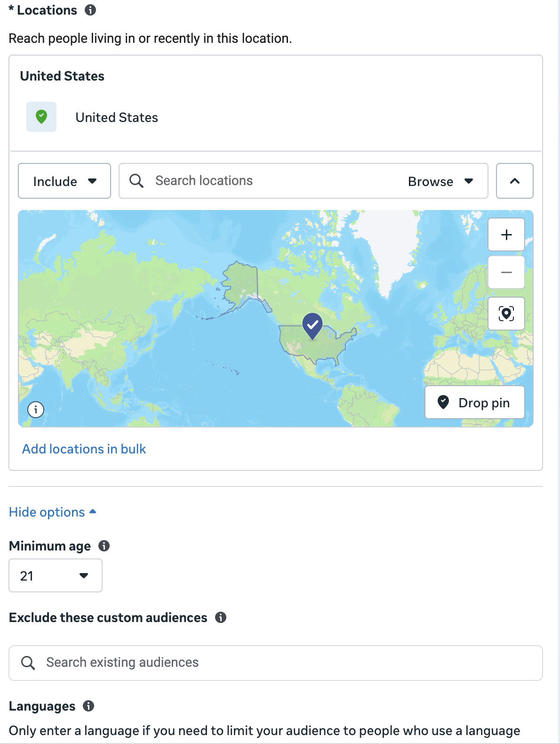560x744 pixels.
Task: Click the Locations info icon
Action: coord(90,10)
